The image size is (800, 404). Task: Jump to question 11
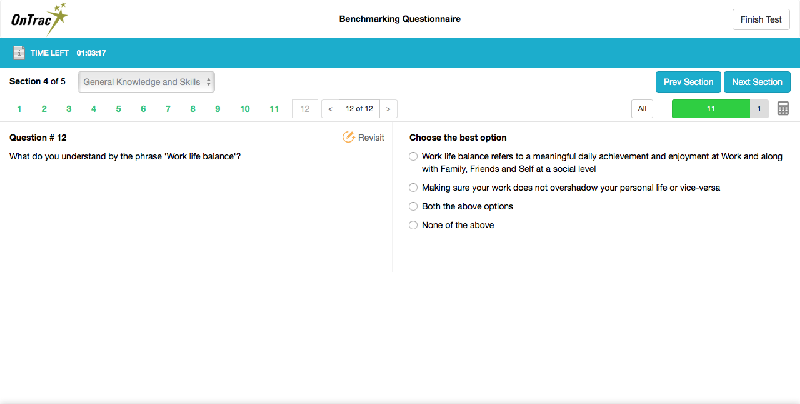pyautogui.click(x=274, y=108)
